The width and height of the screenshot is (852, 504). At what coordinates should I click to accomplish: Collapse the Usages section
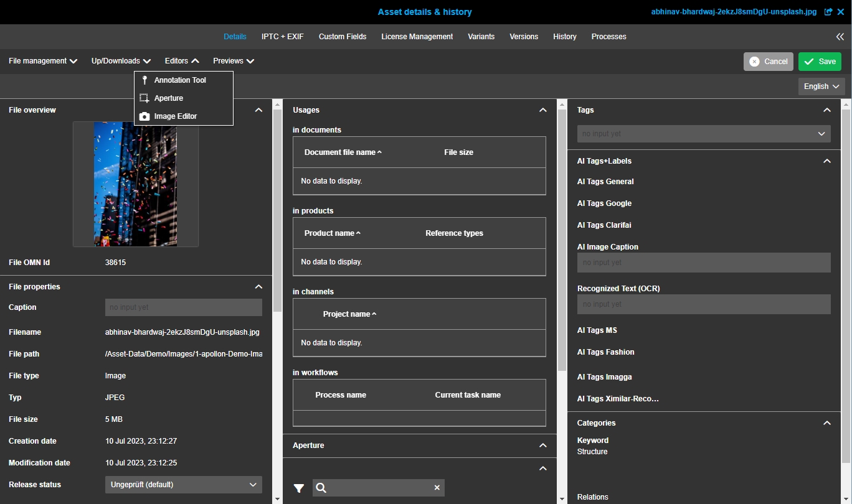[x=543, y=110]
